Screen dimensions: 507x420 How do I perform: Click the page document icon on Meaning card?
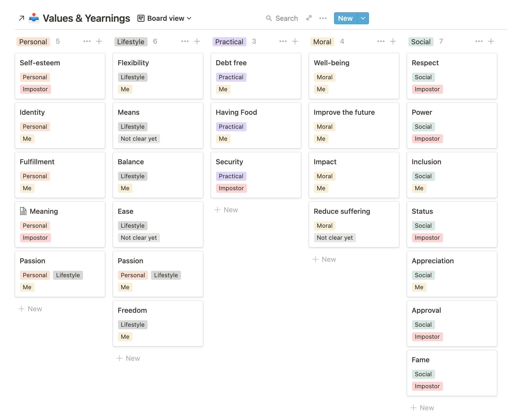(x=23, y=211)
